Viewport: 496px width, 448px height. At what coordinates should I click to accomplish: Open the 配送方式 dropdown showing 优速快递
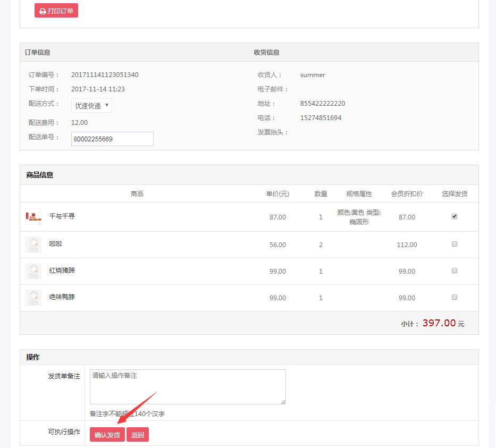click(x=91, y=106)
